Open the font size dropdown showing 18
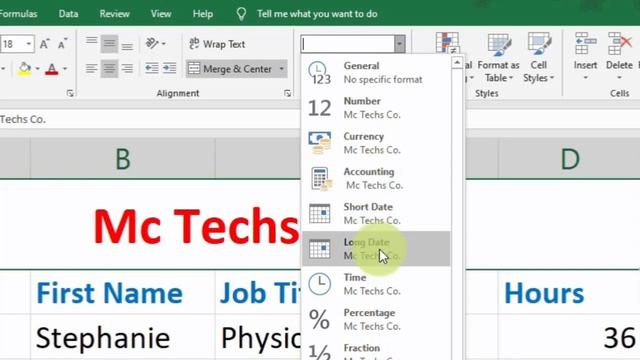Screen dimensions: 640x360 (x=29, y=44)
